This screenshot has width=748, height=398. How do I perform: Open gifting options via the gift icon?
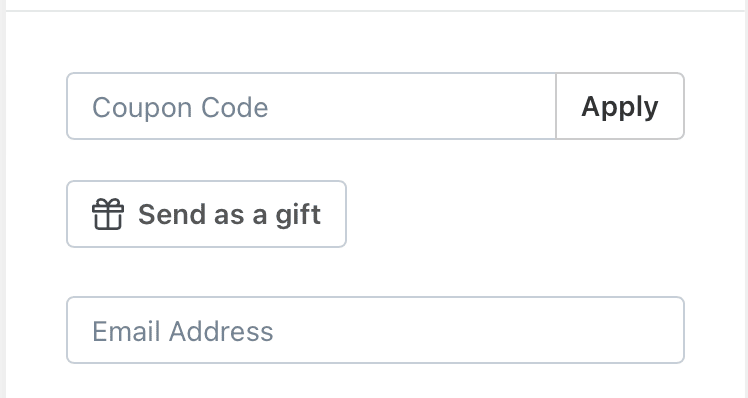pyautogui.click(x=108, y=214)
